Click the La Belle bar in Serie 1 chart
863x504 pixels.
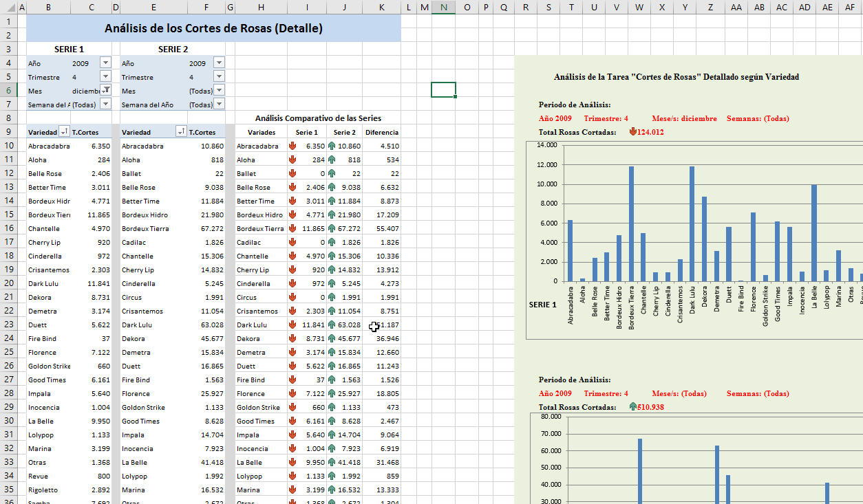814,232
